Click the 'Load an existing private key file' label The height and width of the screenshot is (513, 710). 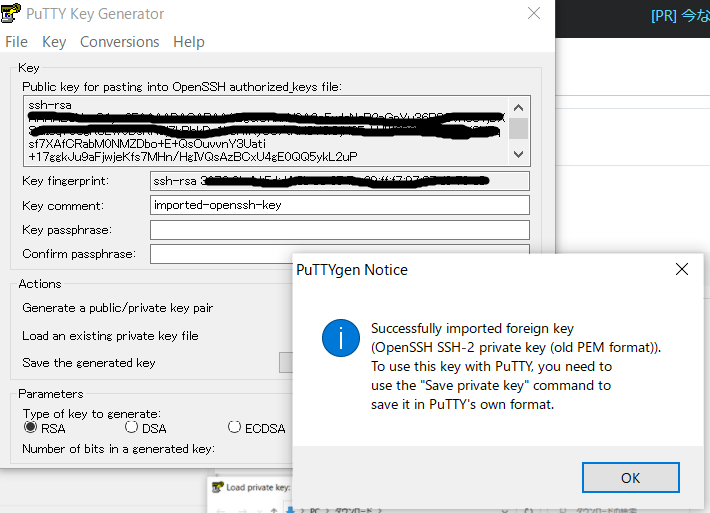coord(110,336)
